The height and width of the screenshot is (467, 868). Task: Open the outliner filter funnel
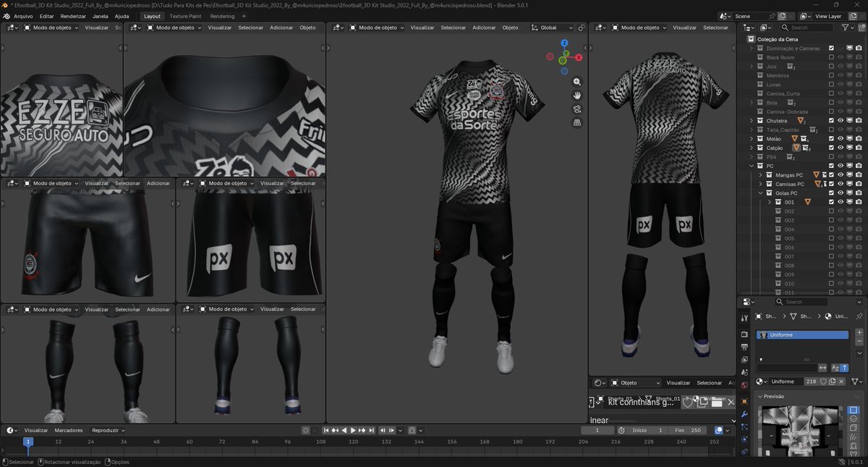click(x=845, y=28)
